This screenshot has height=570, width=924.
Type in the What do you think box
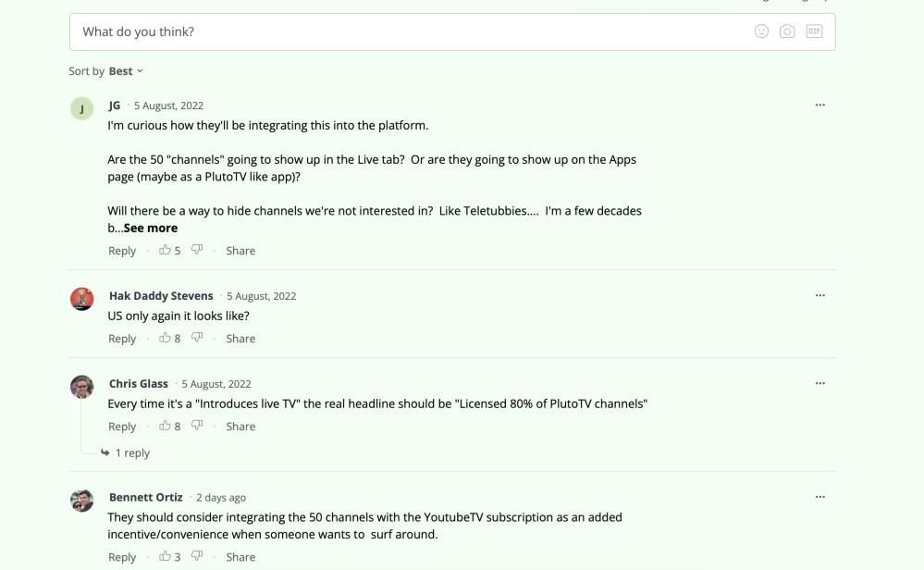[x=407, y=31]
